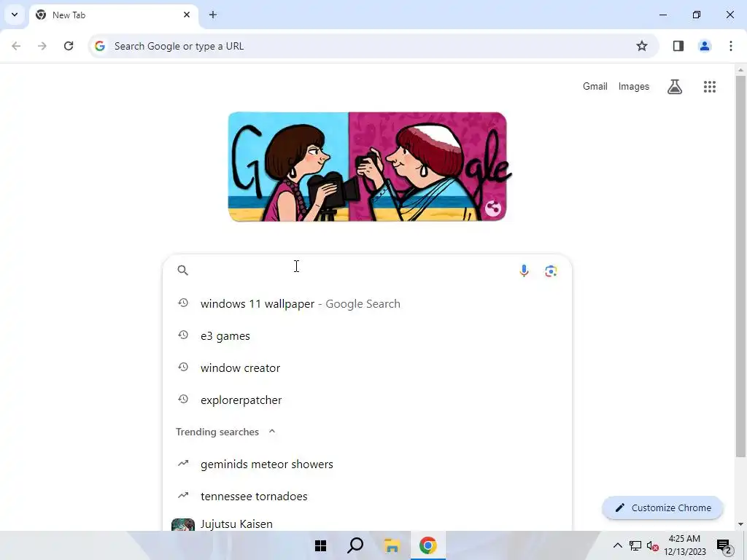Select Jujutsu Kaisen suggestion
Screen dimensions: 747x560
(367, 523)
